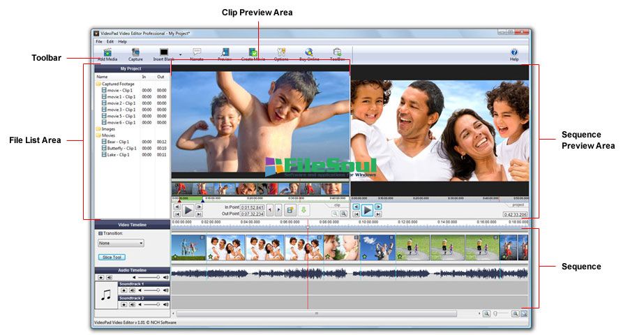644x335 pixels.
Task: Open the Capture tool
Action: pos(135,53)
